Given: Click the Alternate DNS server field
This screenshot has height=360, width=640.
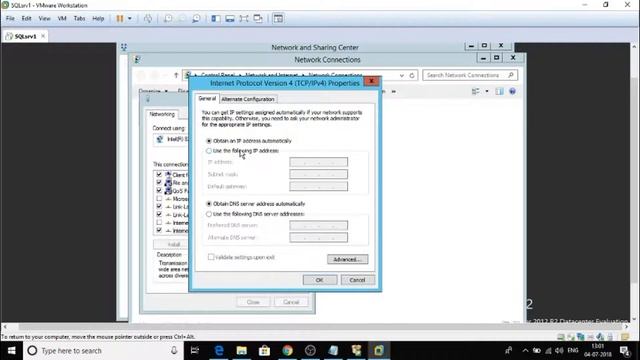Looking at the screenshot, I should [318, 238].
